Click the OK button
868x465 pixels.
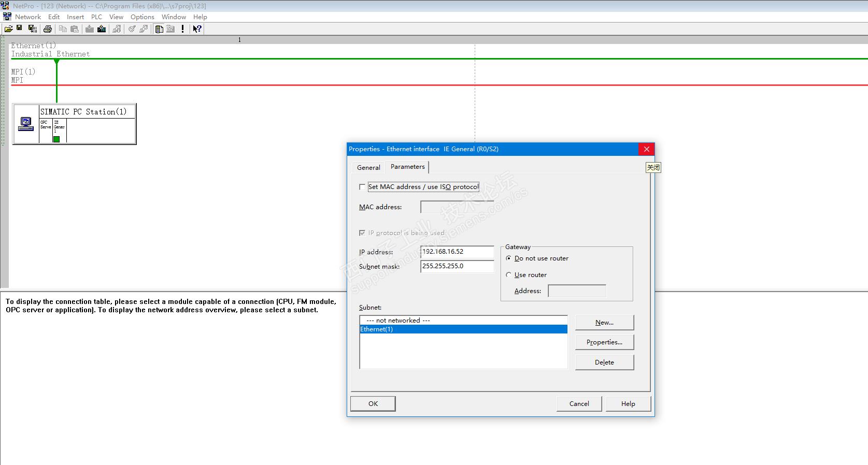tap(373, 404)
